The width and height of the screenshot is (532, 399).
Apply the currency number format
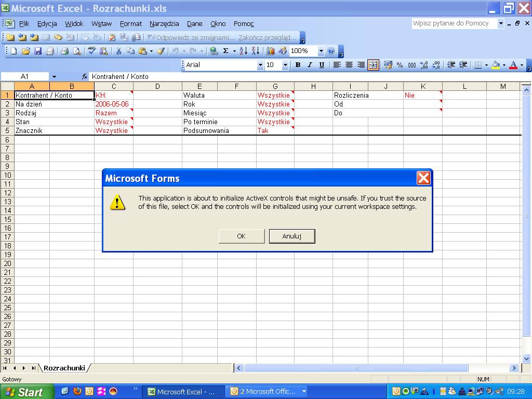click(x=388, y=65)
